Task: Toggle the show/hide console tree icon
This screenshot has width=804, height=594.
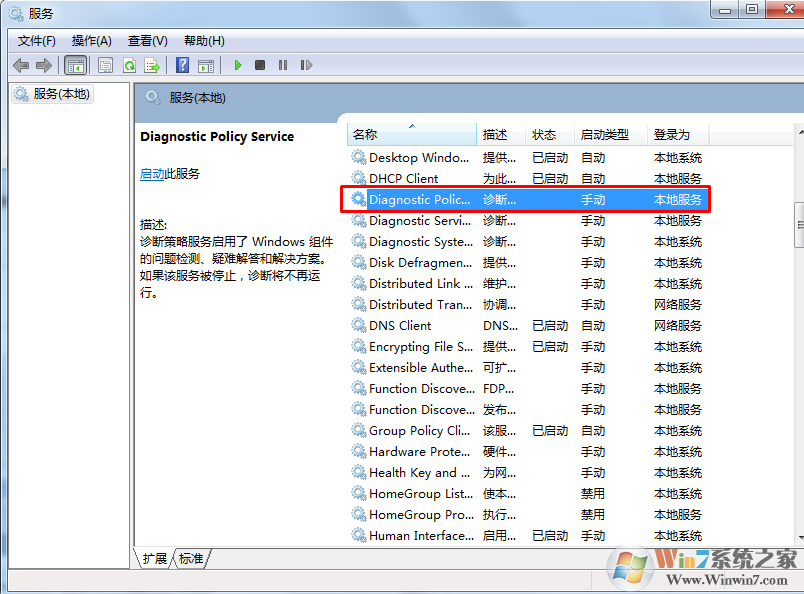Action: point(75,65)
